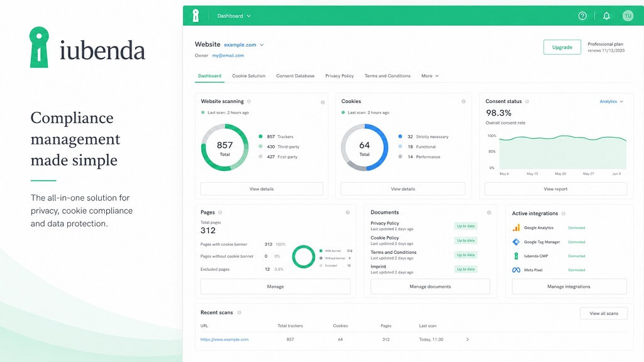Screen dimensions: 644x362
Task: Click Manage documents button
Action: click(430, 287)
